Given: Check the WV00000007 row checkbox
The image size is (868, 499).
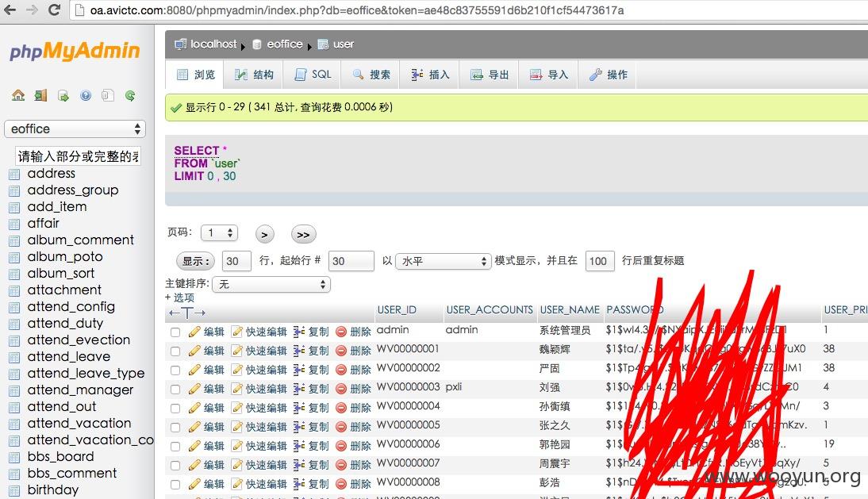Looking at the screenshot, I should (x=175, y=465).
